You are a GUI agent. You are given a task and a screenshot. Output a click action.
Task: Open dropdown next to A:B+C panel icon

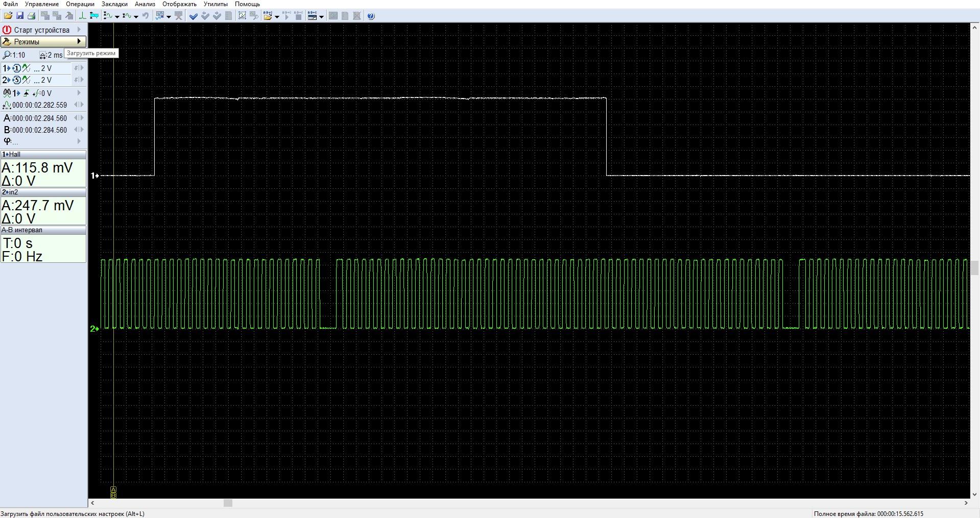pyautogui.click(x=321, y=17)
